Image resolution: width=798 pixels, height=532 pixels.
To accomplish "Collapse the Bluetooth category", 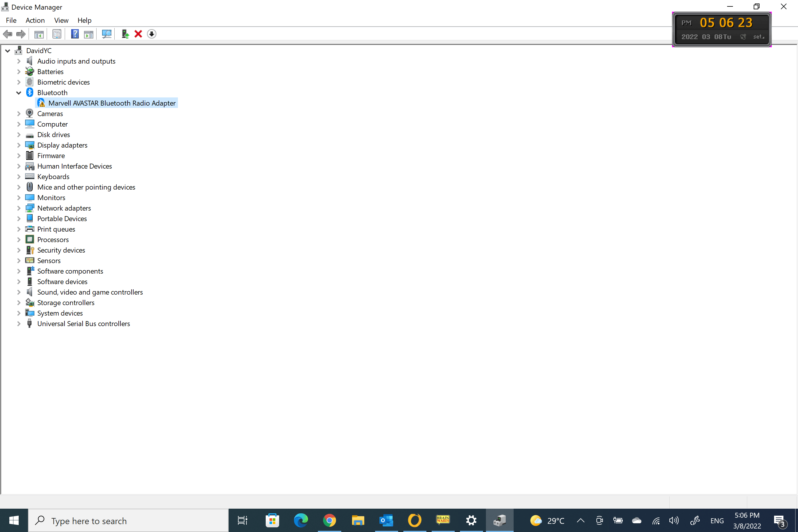I will tap(19, 93).
